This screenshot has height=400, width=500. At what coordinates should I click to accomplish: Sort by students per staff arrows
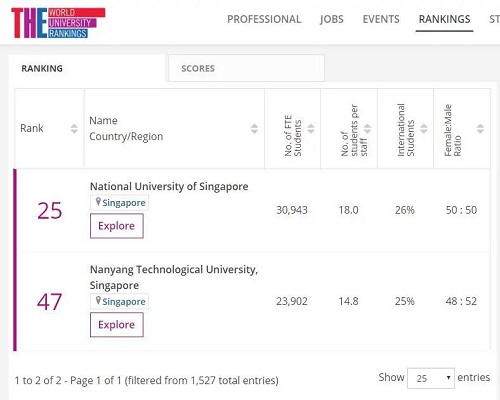[x=367, y=129]
